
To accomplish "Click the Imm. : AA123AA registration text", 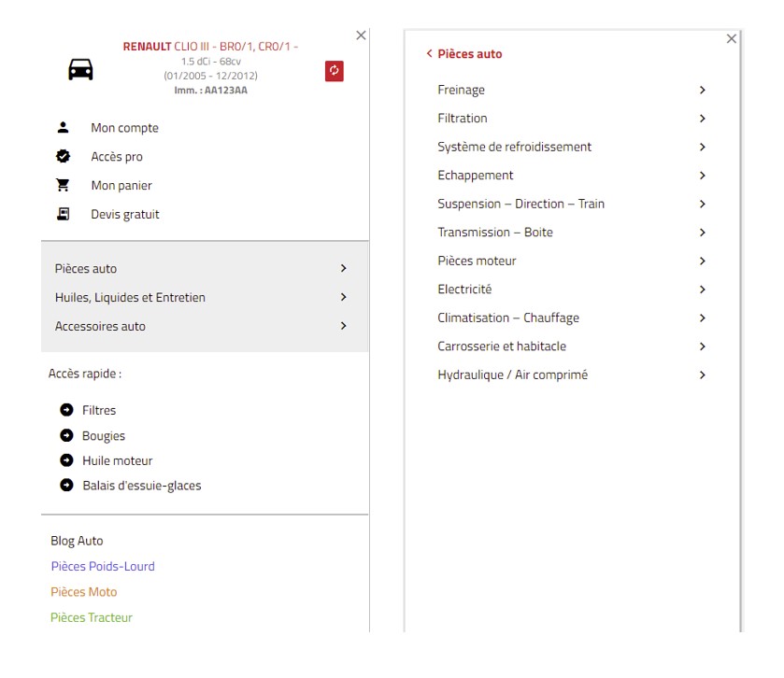I will pyautogui.click(x=210, y=91).
